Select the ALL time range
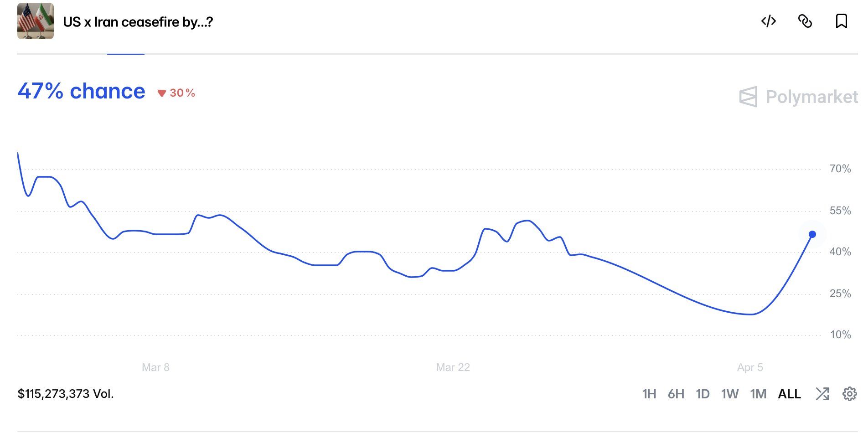This screenshot has height=433, width=868. (790, 394)
